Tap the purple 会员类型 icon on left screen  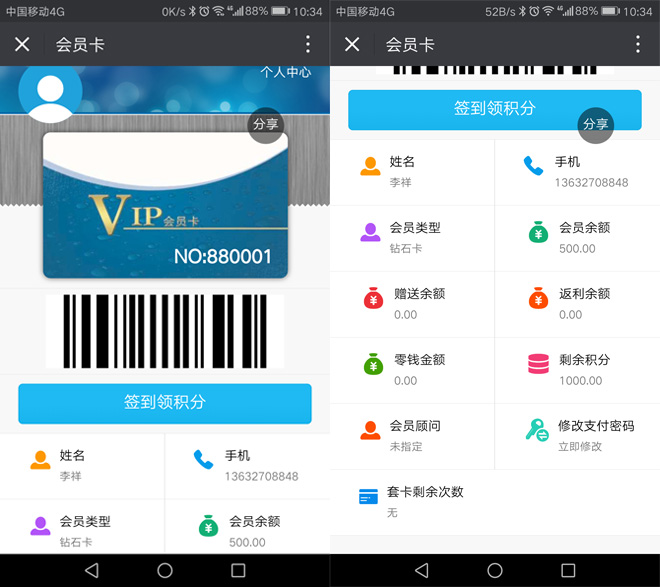[40, 526]
